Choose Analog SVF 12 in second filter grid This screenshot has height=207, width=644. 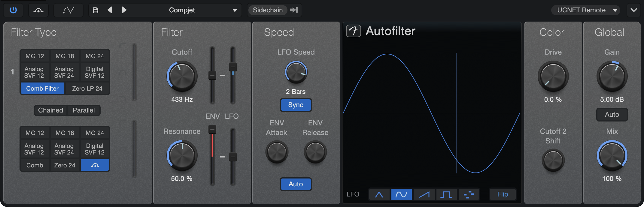point(34,149)
